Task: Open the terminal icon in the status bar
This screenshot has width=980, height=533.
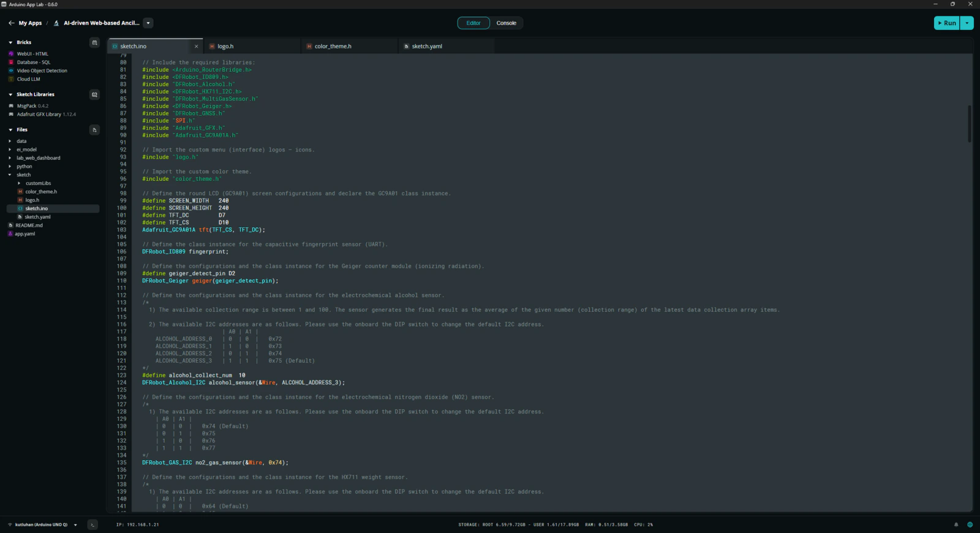Action: [92, 525]
